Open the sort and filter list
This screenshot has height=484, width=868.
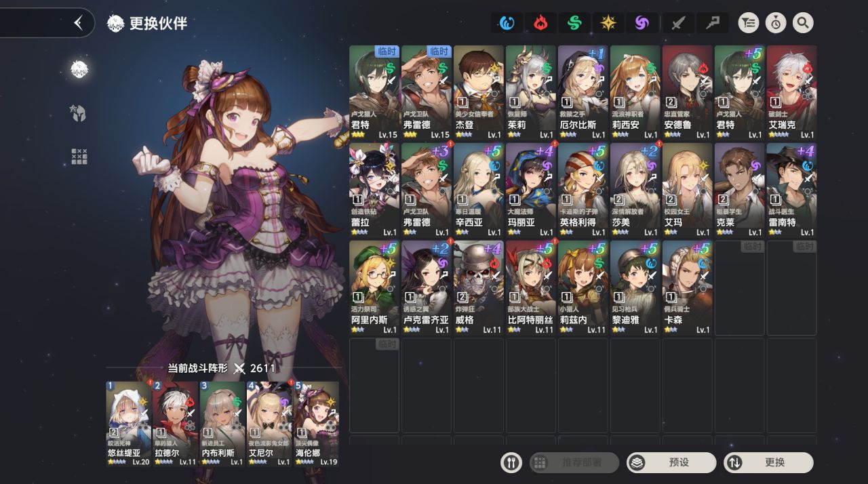[x=748, y=23]
